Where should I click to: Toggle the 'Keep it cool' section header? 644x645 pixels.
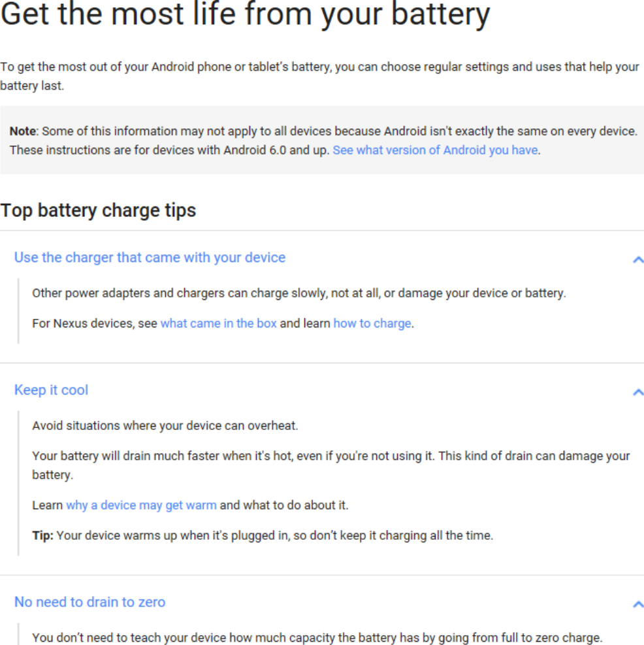(51, 390)
